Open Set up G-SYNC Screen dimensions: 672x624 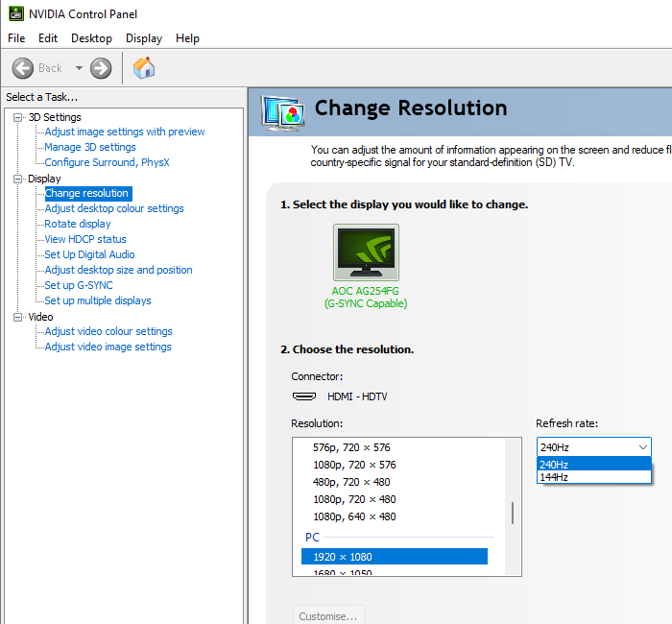coord(79,285)
